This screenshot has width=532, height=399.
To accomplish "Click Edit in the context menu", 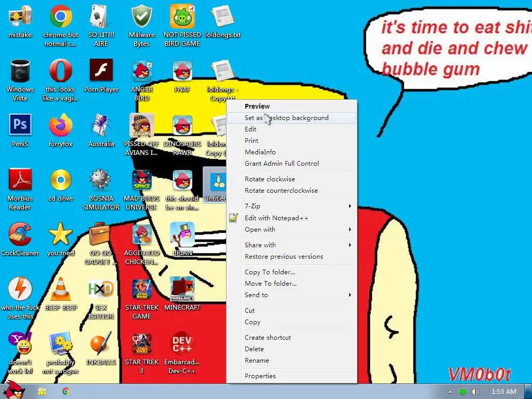I will point(291,129).
